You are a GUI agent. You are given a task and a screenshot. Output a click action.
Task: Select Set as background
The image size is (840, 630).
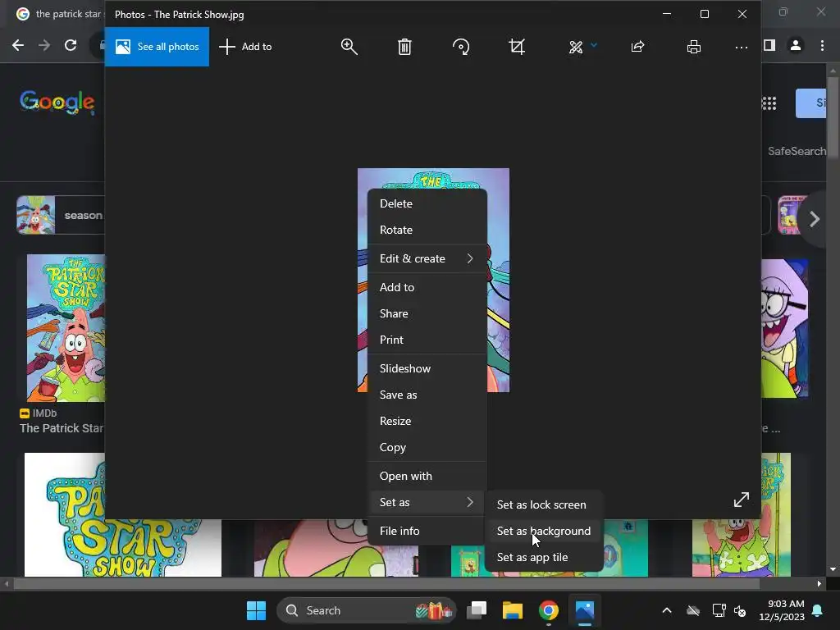544,531
